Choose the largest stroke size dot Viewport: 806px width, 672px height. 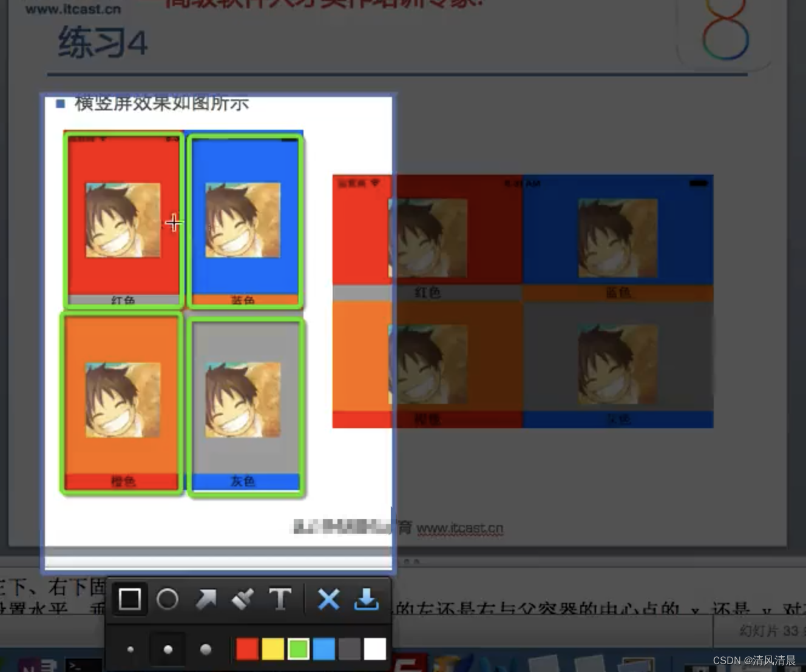[x=206, y=650]
